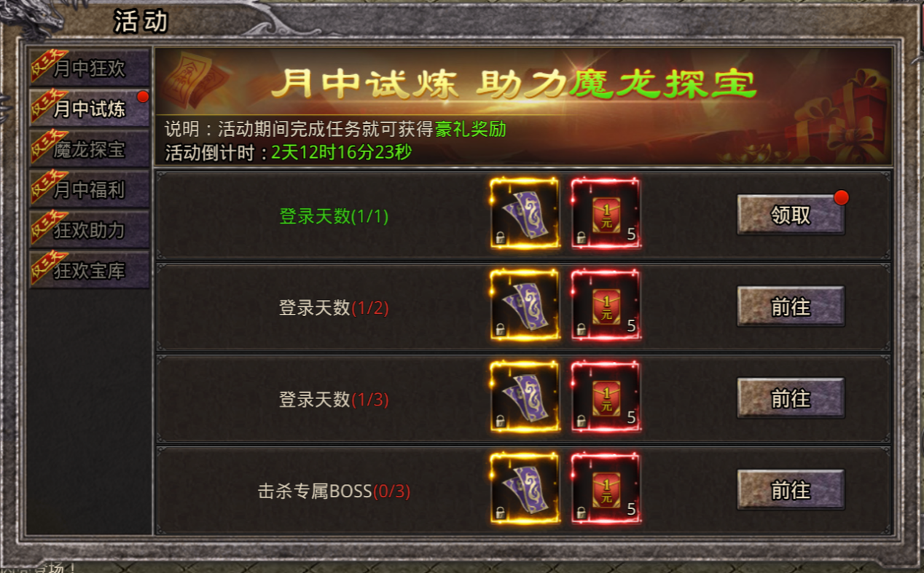The width and height of the screenshot is (924, 573).
Task: Select the 月中试炼 tab
Action: [x=89, y=108]
